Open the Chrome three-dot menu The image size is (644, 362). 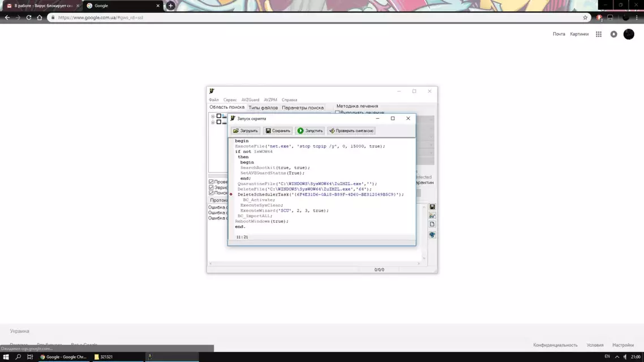click(x=637, y=18)
